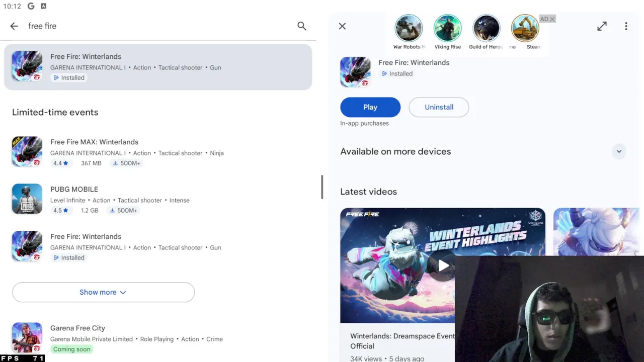Expand Available on more devices section
The image size is (644, 362).
coord(619,151)
